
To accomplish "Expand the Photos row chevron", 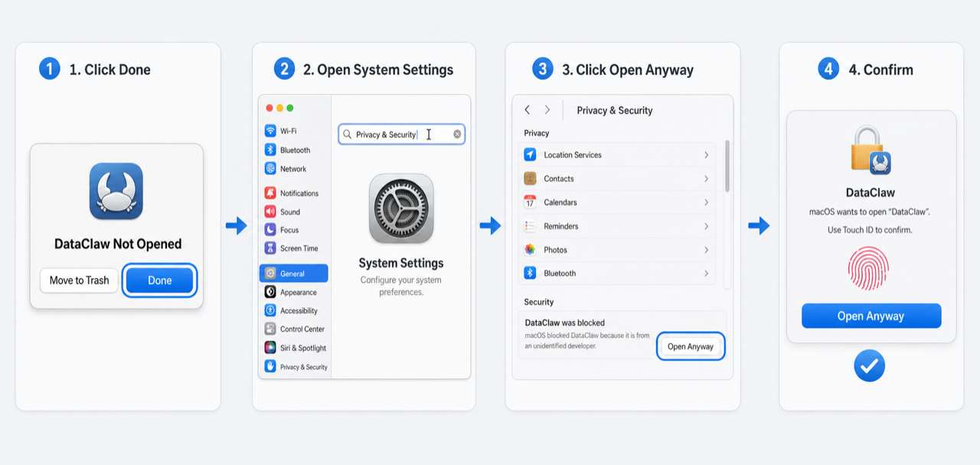I will pos(706,250).
